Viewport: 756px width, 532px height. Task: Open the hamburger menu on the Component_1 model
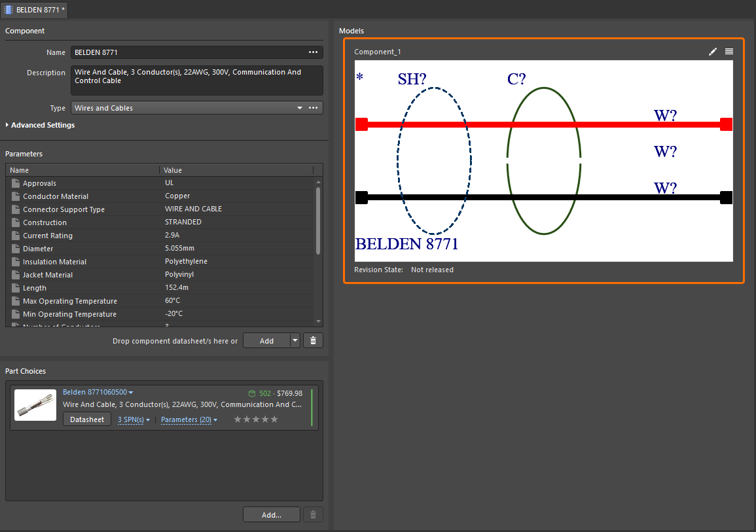click(729, 51)
